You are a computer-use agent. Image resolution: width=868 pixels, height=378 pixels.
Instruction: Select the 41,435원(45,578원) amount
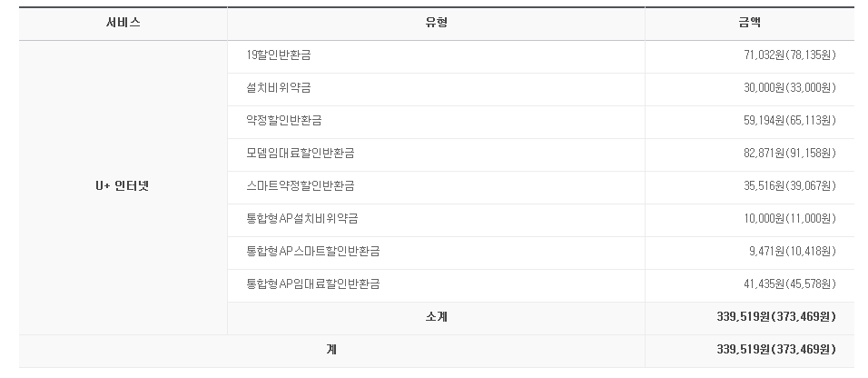789,283
